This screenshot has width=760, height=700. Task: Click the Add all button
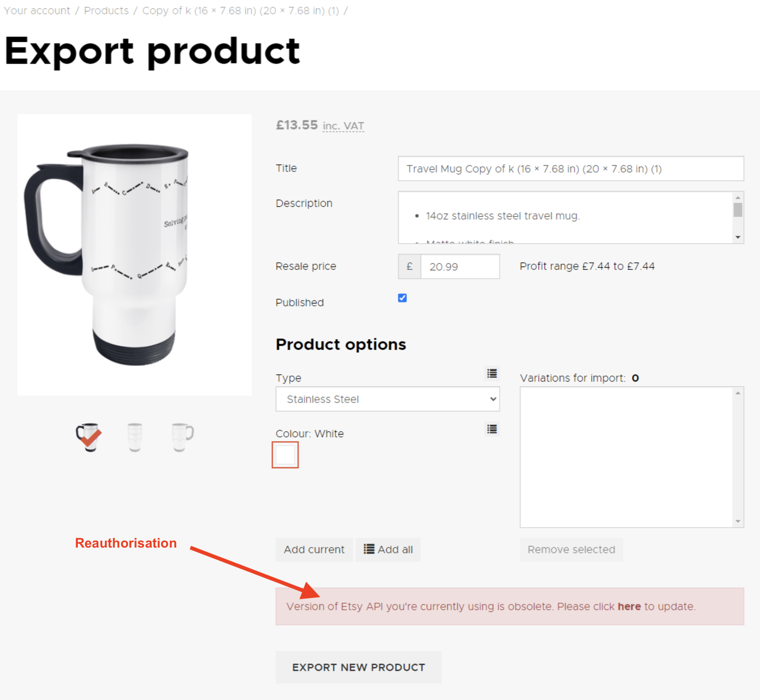click(x=388, y=549)
